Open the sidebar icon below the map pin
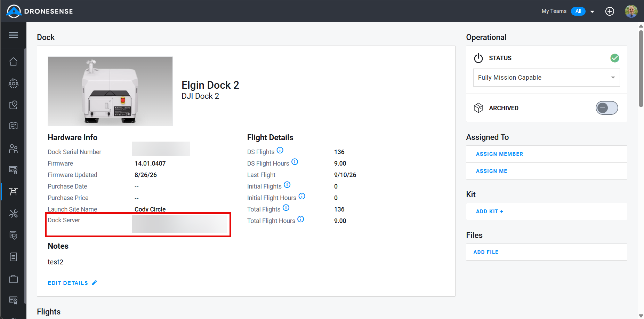The height and width of the screenshot is (319, 644). pos(13,126)
